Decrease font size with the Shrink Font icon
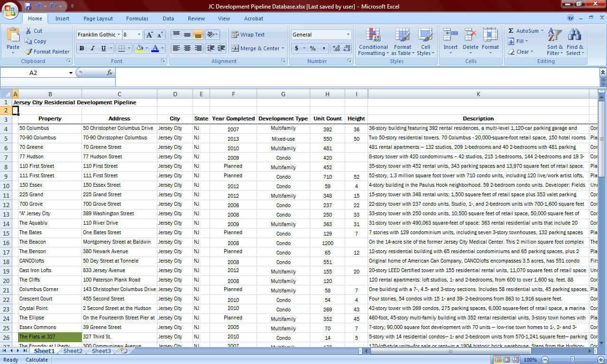 point(160,35)
